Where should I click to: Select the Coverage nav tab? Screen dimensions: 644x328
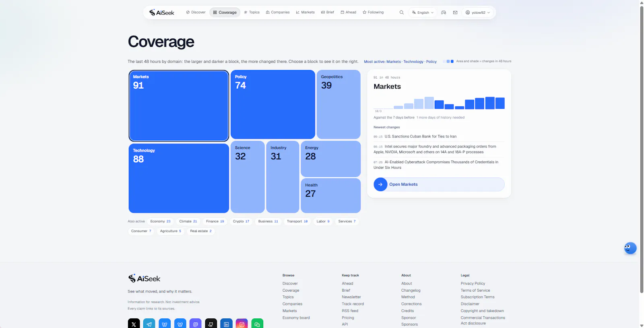point(225,12)
